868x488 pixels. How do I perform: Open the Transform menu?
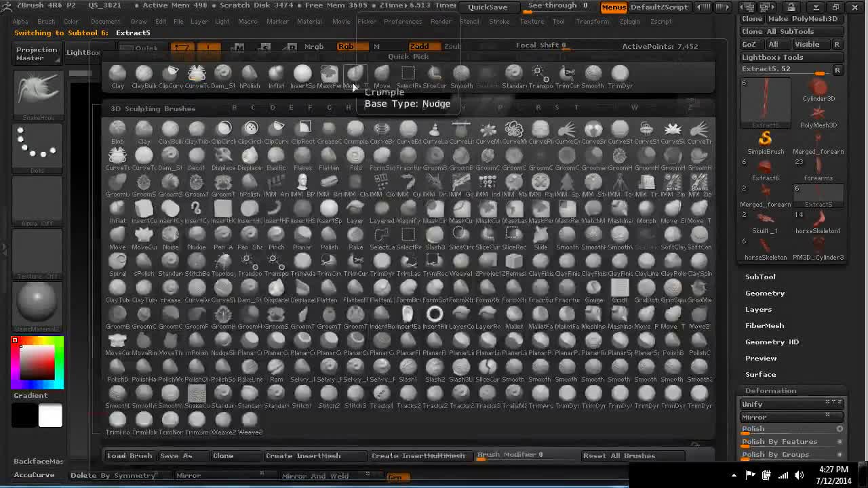[x=592, y=21]
